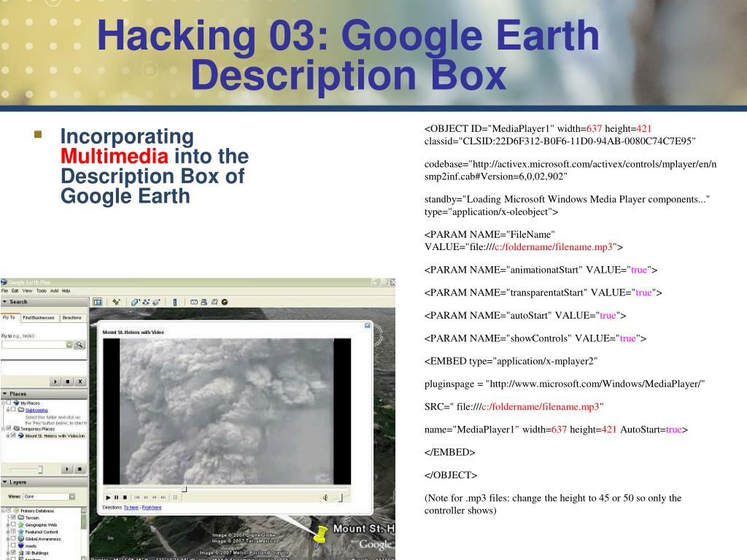Click the Google Earth globe title icon
Screen dimensions: 747x560
click(x=4, y=282)
